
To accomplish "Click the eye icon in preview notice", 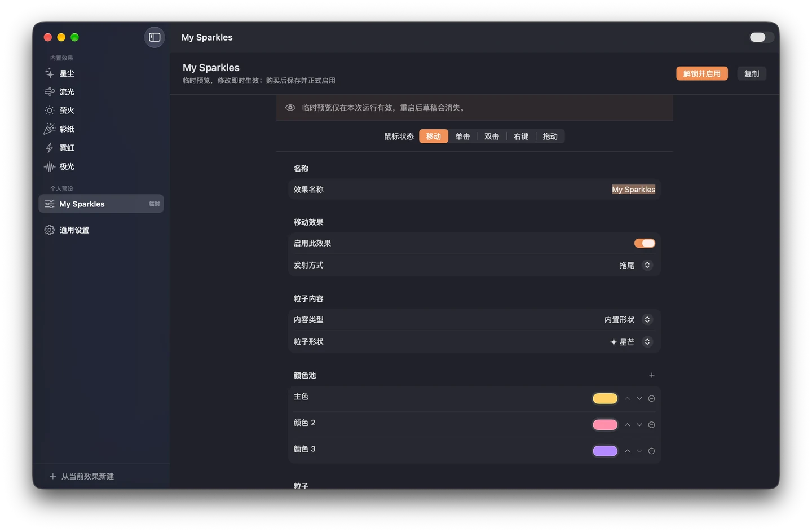I will tap(290, 108).
